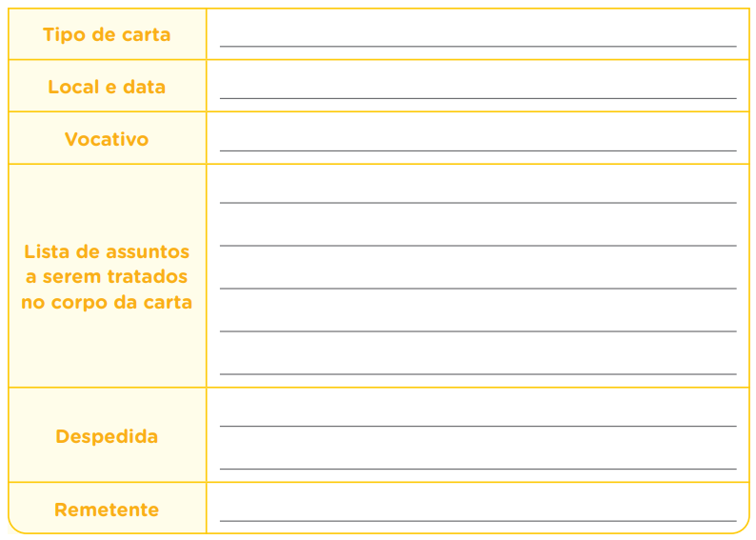
Task: Click first line of Lista de assuntos
Action: point(478,203)
